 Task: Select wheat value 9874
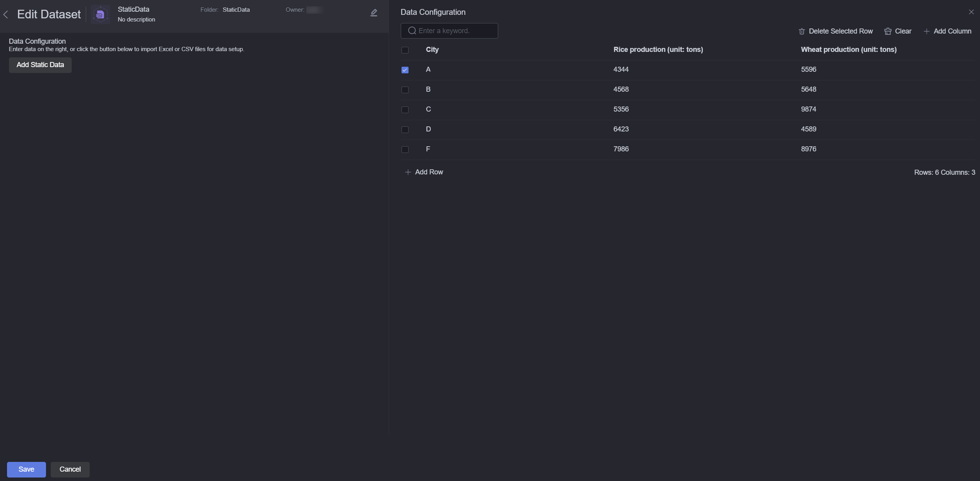(808, 109)
